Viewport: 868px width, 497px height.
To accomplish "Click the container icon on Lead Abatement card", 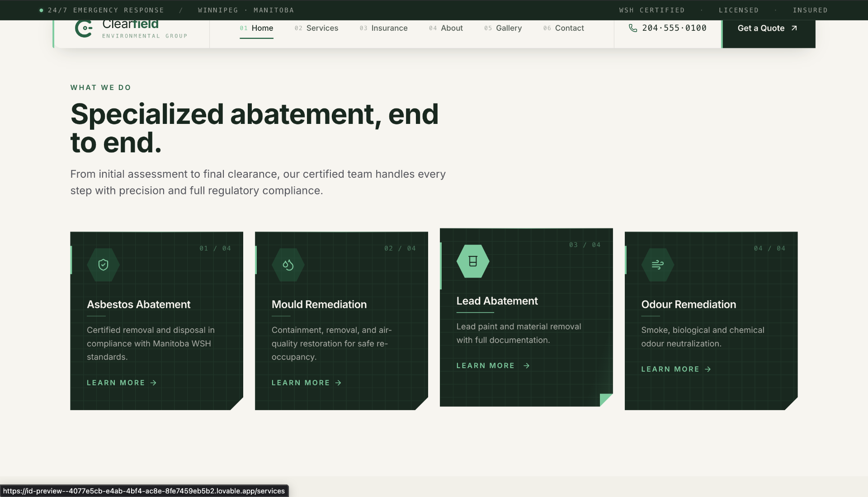I will [473, 261].
